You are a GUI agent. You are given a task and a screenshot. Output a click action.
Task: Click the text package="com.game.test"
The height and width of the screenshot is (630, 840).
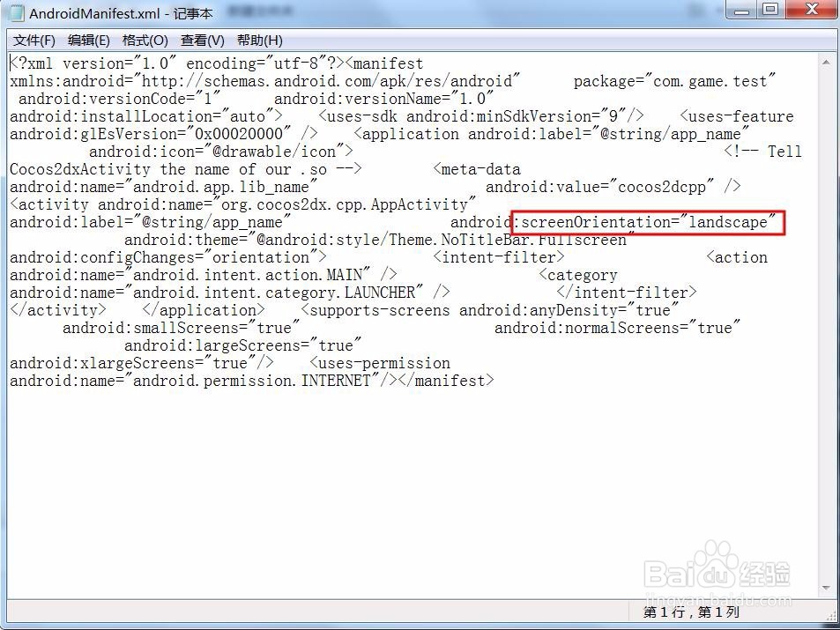675,81
